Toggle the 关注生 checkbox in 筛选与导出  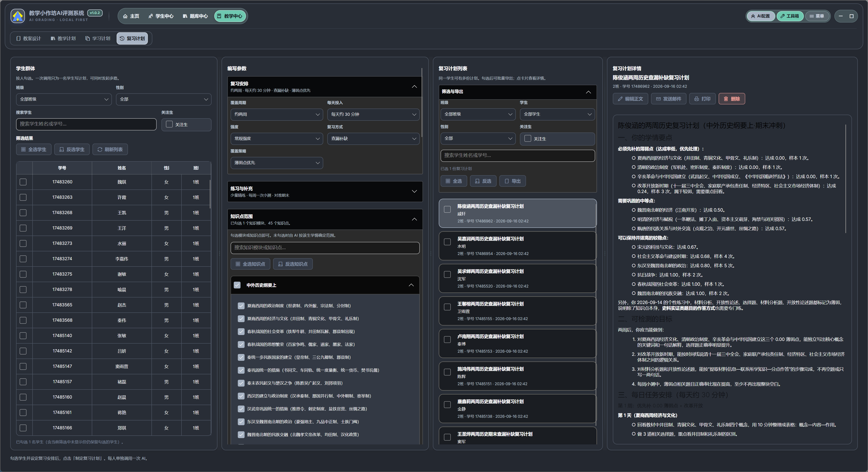(x=528, y=139)
